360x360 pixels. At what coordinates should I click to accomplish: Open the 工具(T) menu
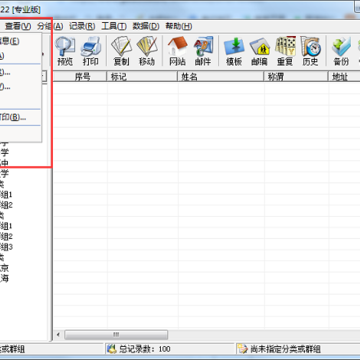tap(114, 26)
